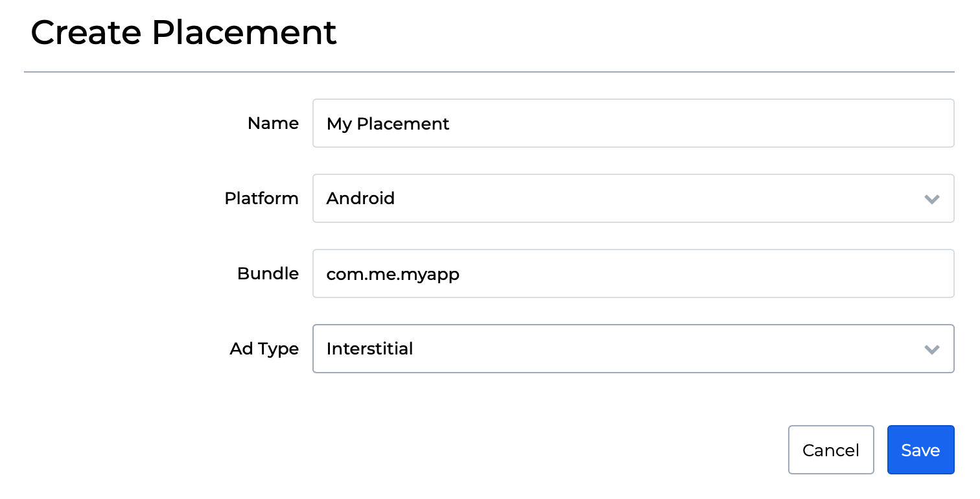Screen dimensions: 980x499
Task: Click the divider line below the heading
Action: coord(489,72)
